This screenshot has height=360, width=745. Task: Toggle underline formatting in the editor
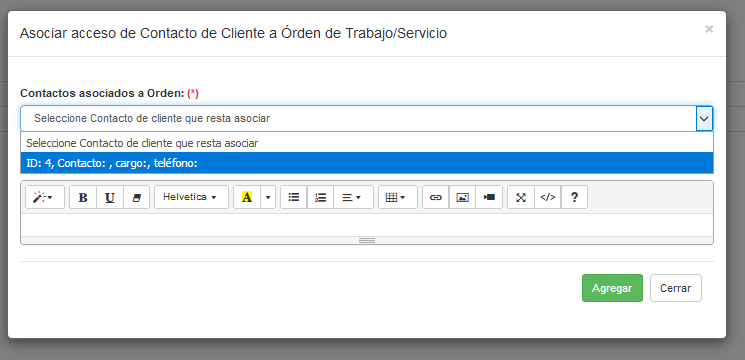[110, 197]
